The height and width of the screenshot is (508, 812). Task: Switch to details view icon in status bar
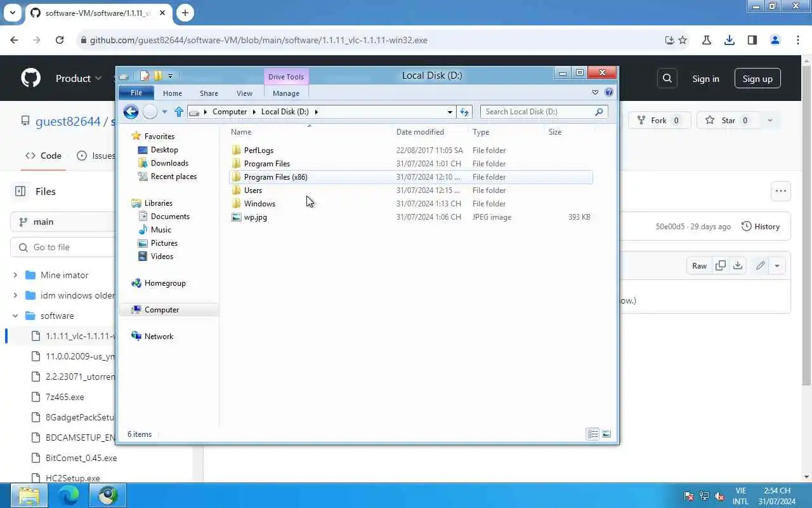point(593,434)
